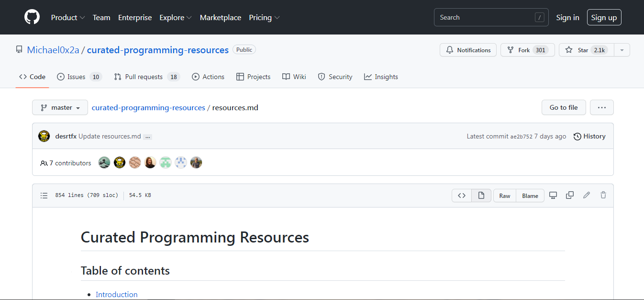The image size is (644, 300).
Task: Click the pencil edit file icon
Action: pyautogui.click(x=587, y=196)
